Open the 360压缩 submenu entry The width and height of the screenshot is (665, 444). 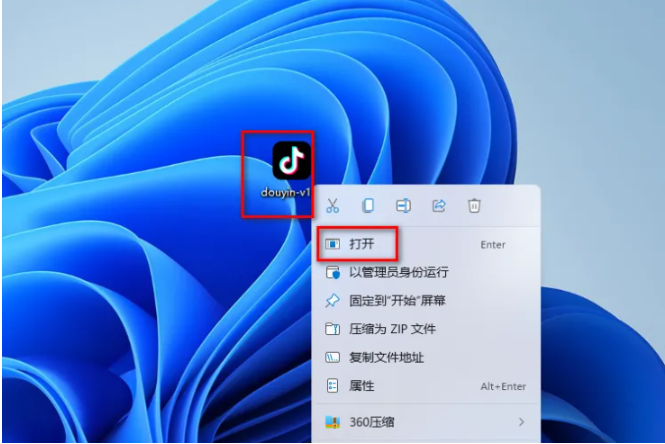pyautogui.click(x=426, y=422)
